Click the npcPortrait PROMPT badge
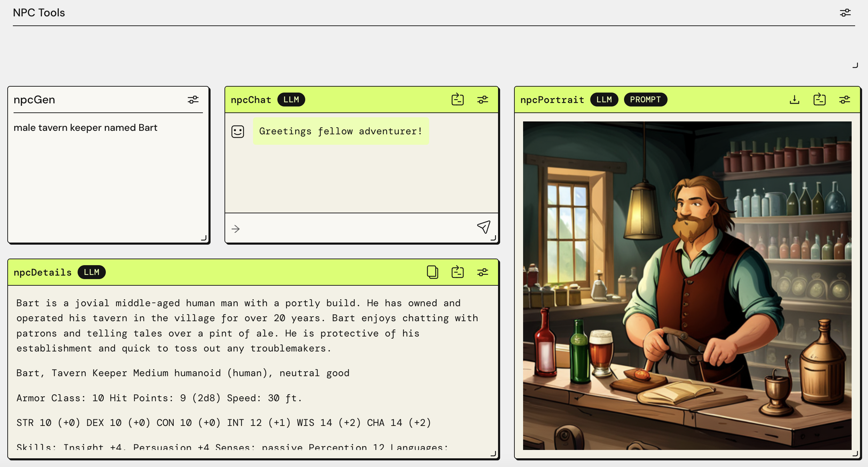 click(645, 100)
